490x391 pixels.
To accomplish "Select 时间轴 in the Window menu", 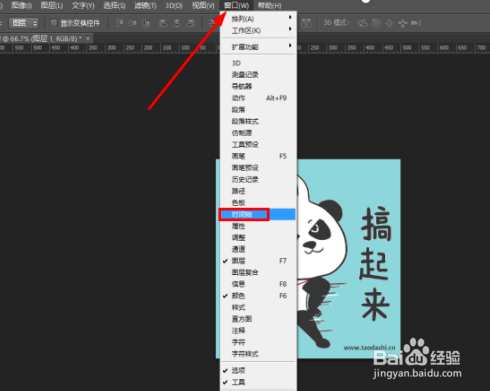I will click(258, 214).
